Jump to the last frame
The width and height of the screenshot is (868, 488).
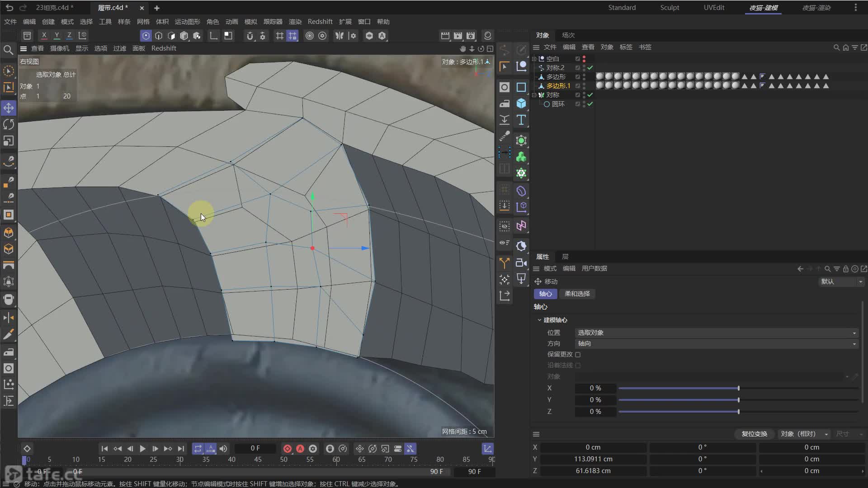181,449
